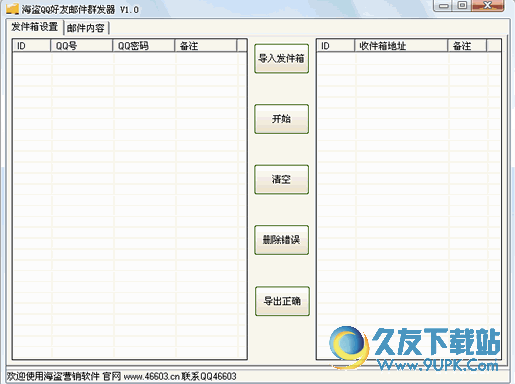The image size is (515, 384).
Task: Click 备注 header in recipient list
Action: (x=467, y=46)
